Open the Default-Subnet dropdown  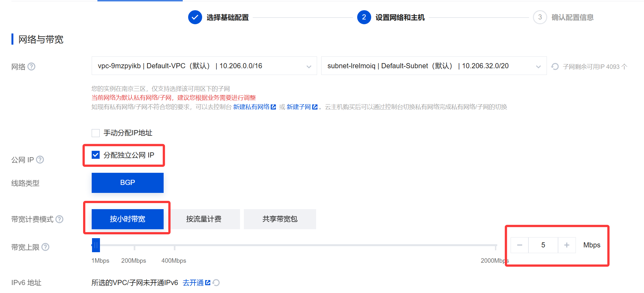(434, 66)
